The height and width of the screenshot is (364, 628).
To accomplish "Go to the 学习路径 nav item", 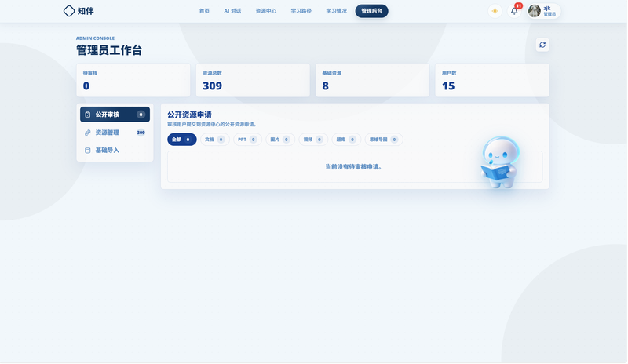I will 301,11.
